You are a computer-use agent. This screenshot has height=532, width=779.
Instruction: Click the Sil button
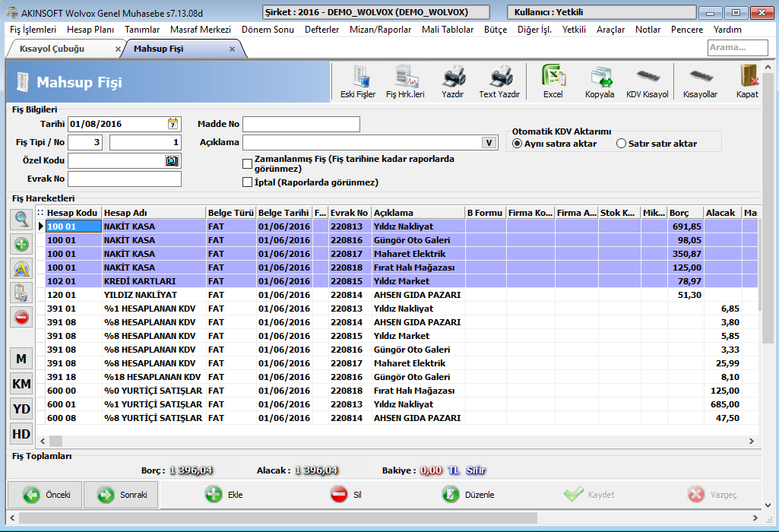click(346, 495)
